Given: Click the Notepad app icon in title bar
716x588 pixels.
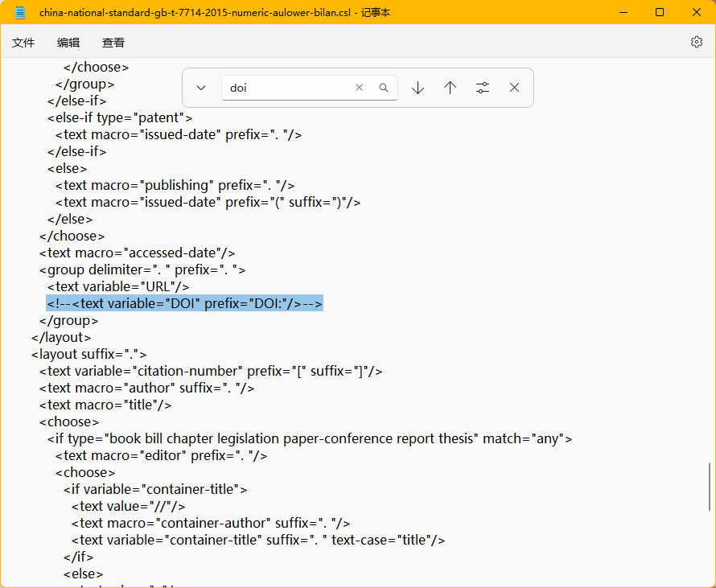Looking at the screenshot, I should pyautogui.click(x=20, y=12).
